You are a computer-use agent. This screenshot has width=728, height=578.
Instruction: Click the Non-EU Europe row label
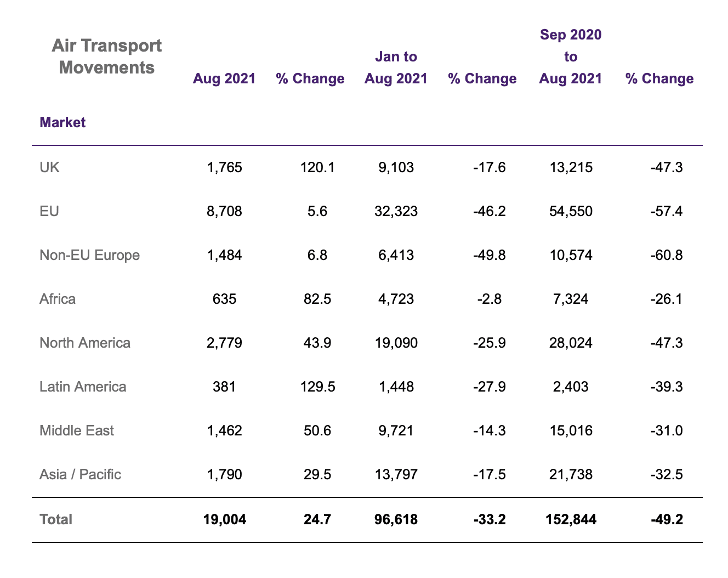90,255
